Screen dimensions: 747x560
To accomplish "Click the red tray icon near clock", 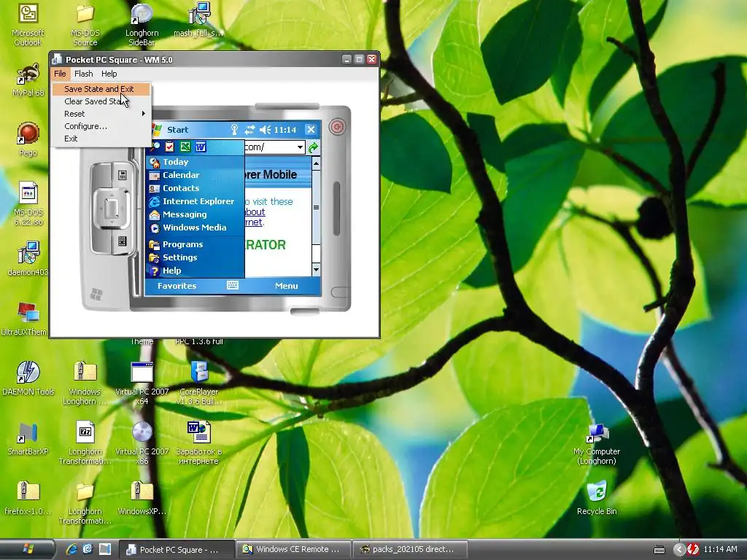I will point(692,550).
